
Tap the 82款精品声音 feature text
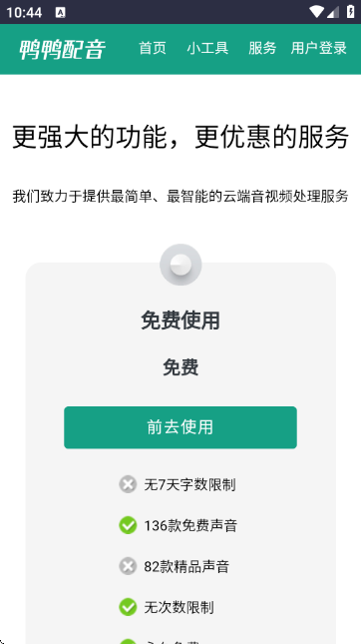point(186,567)
